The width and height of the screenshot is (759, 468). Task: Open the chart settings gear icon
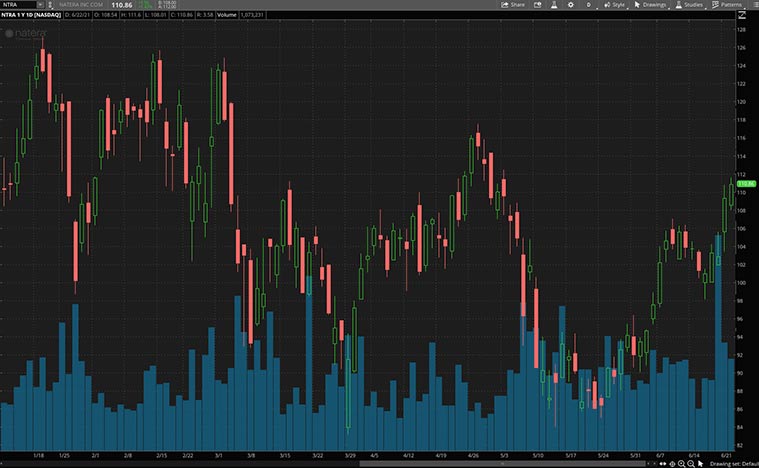(x=569, y=5)
